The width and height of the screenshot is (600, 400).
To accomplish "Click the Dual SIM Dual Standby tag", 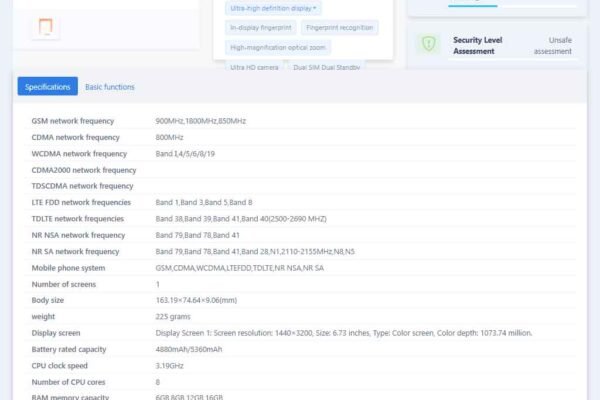I will tap(327, 67).
